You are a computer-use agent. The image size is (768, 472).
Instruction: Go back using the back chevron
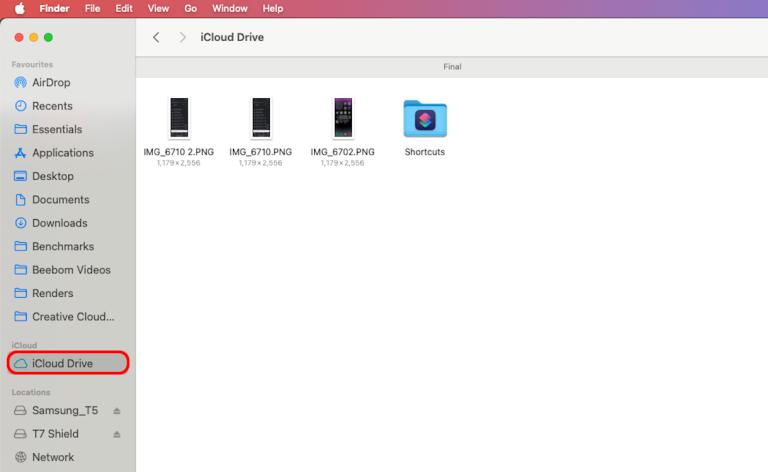pos(156,37)
